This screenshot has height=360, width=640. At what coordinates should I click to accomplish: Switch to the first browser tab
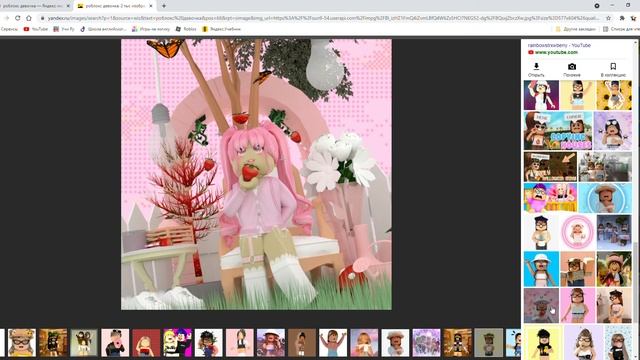[36, 6]
